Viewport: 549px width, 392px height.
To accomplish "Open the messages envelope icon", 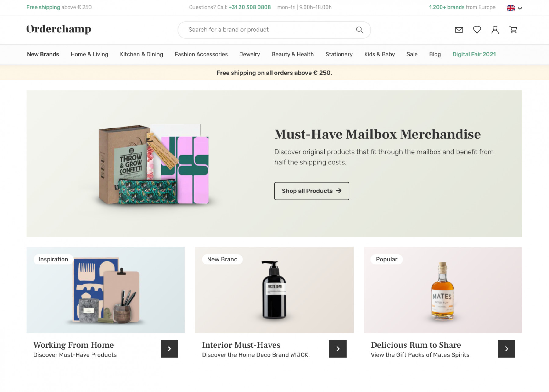I will pyautogui.click(x=459, y=30).
